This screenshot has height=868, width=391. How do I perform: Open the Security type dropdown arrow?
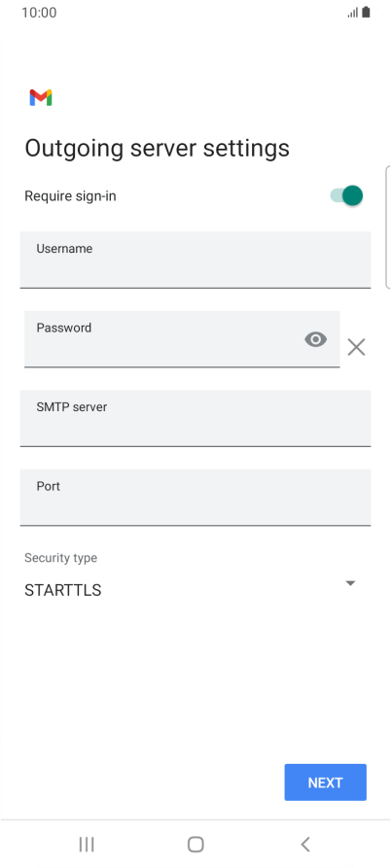(350, 583)
